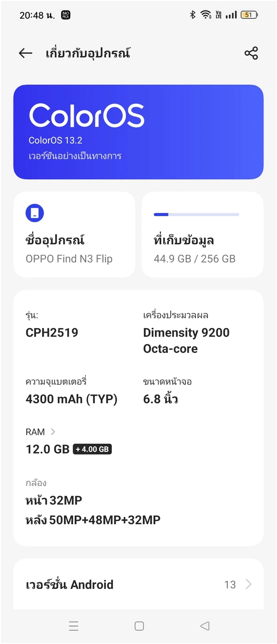277x644 pixels.
Task: Tap the storage usage progress bar
Action: tap(196, 214)
